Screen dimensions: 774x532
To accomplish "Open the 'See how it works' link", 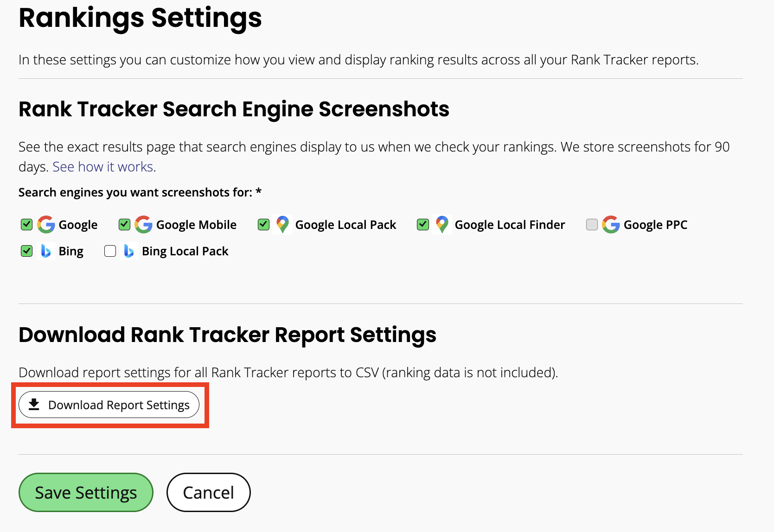I will [104, 167].
